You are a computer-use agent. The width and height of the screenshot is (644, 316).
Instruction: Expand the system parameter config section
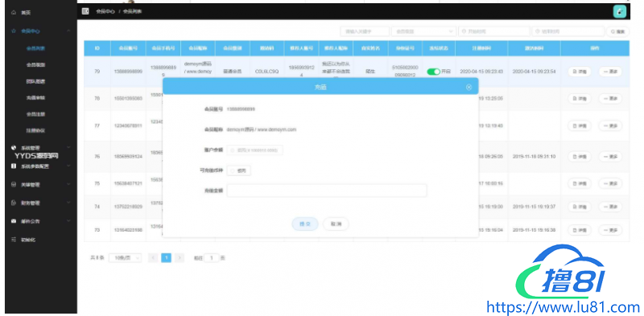(x=68, y=166)
